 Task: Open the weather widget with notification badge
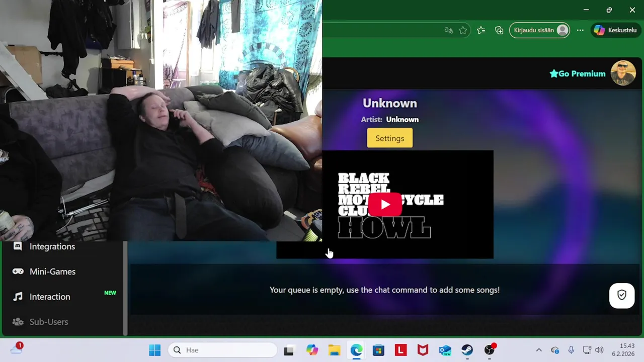point(17,349)
